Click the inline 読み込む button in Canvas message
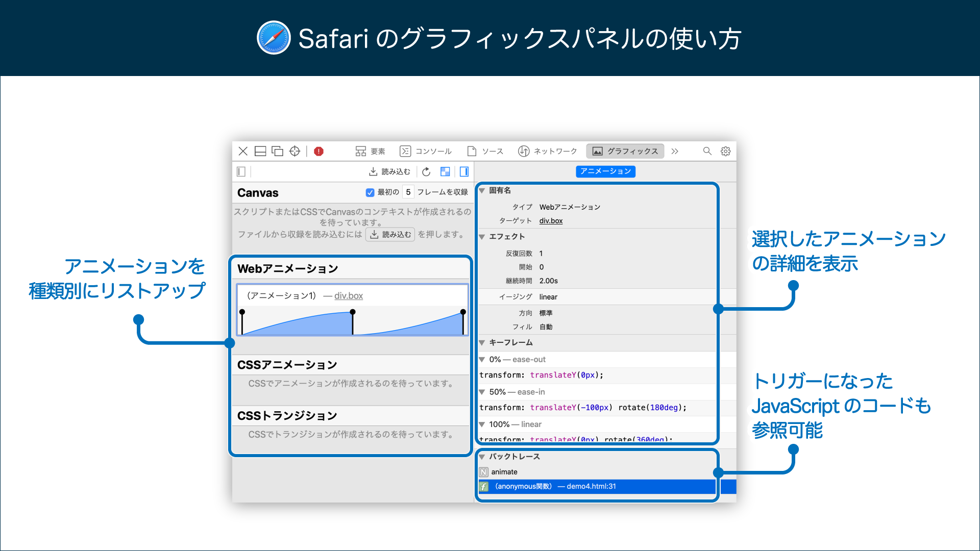The width and height of the screenshot is (980, 551). point(390,234)
